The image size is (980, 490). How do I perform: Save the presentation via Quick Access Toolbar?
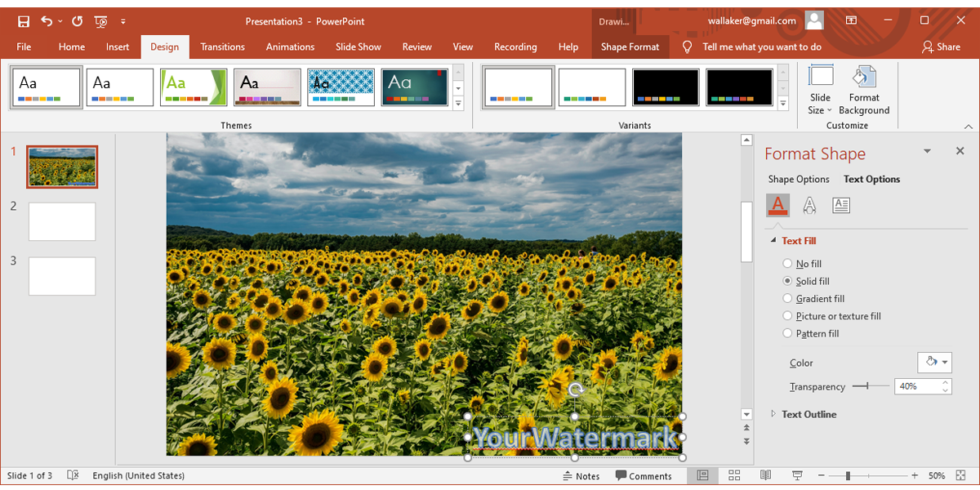tap(22, 20)
